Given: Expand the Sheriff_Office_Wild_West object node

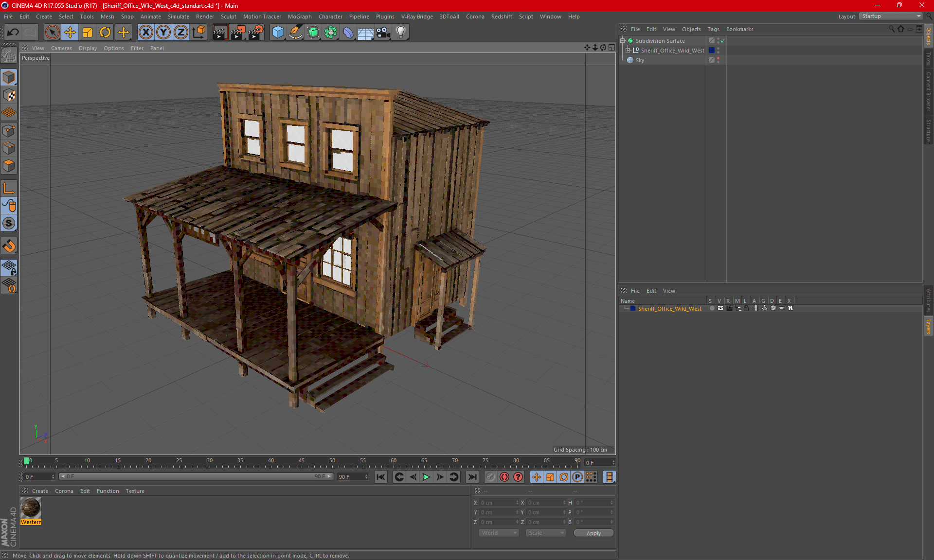Looking at the screenshot, I should [x=628, y=50].
